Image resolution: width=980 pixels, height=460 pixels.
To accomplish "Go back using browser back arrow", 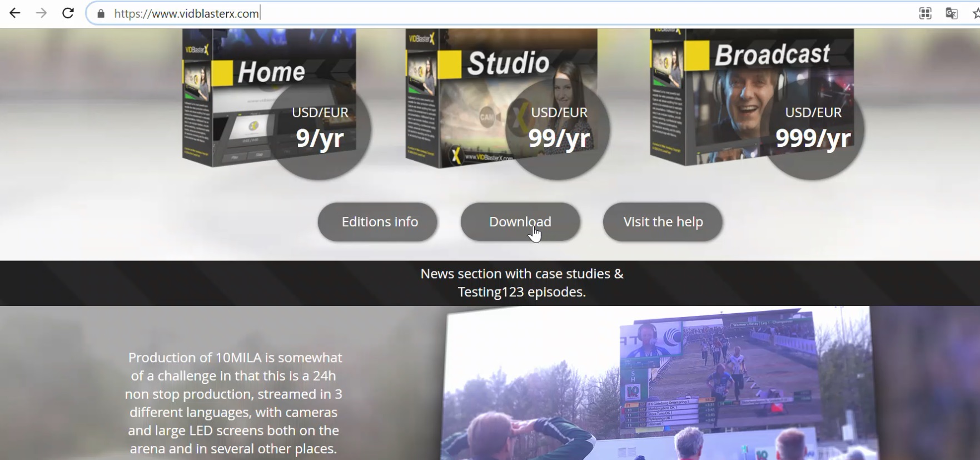I will 15,13.
